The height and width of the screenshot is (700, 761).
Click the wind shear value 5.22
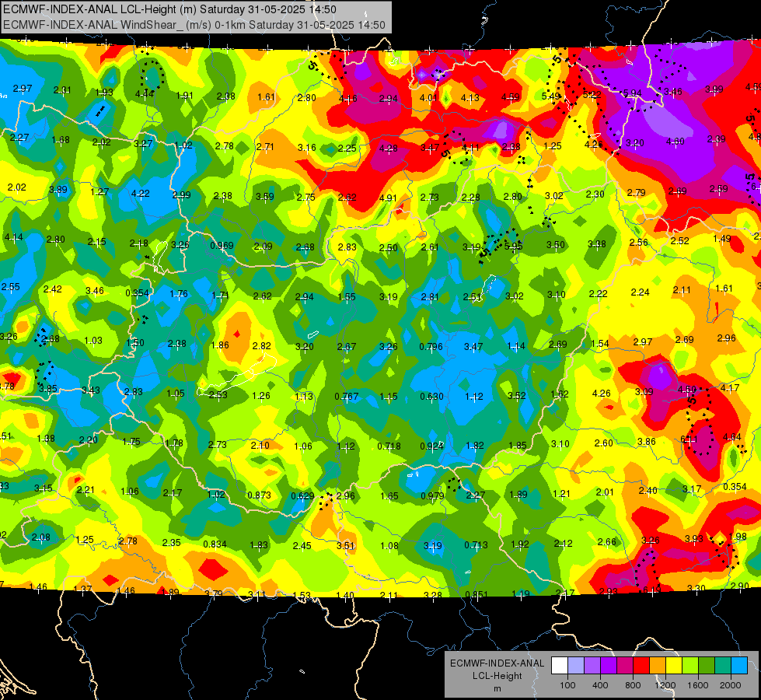click(592, 95)
